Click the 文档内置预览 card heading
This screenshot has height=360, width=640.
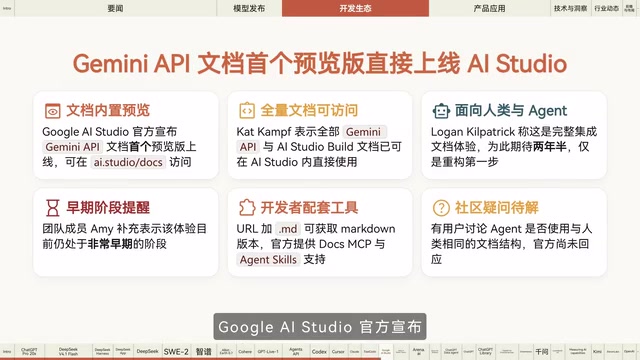(108, 111)
